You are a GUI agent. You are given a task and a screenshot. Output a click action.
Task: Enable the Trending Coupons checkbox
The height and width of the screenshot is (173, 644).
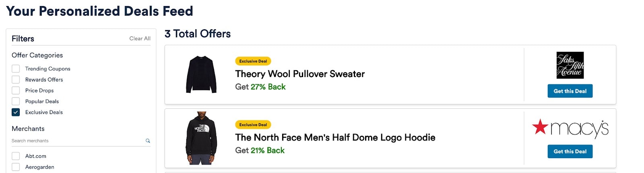point(16,69)
